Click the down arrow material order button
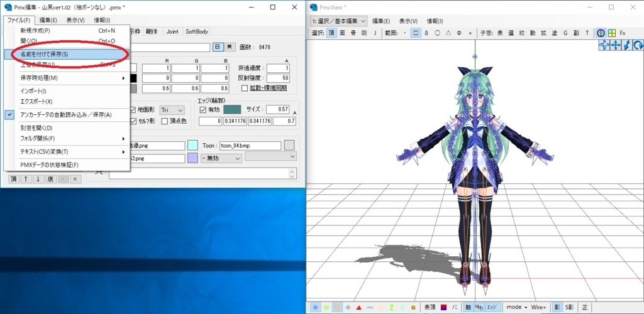The image size is (644, 314). 38,179
